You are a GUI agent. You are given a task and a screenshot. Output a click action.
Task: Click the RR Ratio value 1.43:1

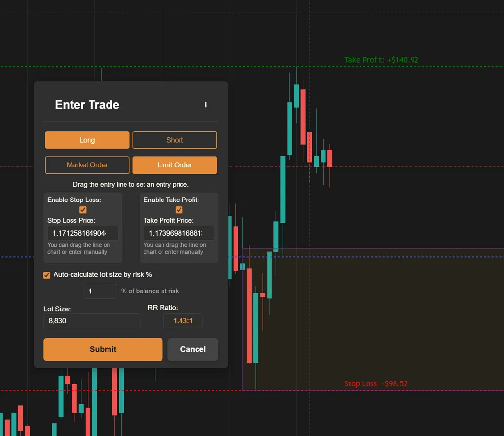pyautogui.click(x=183, y=321)
